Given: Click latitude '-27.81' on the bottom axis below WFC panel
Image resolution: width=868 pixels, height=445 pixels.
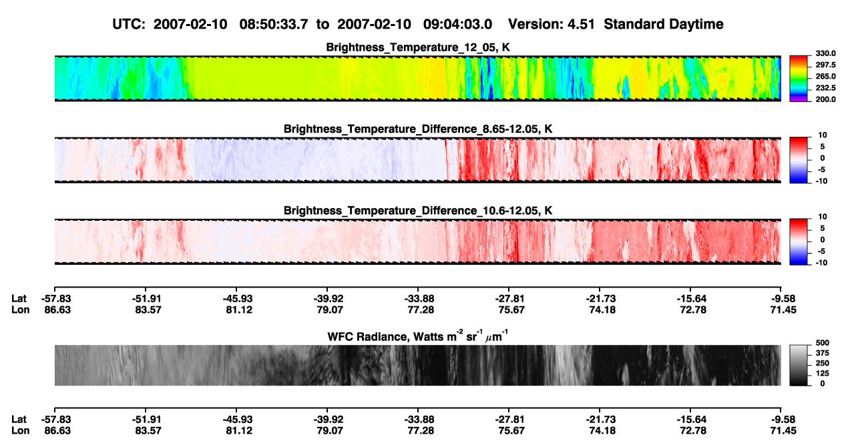Looking at the screenshot, I should pos(508,419).
